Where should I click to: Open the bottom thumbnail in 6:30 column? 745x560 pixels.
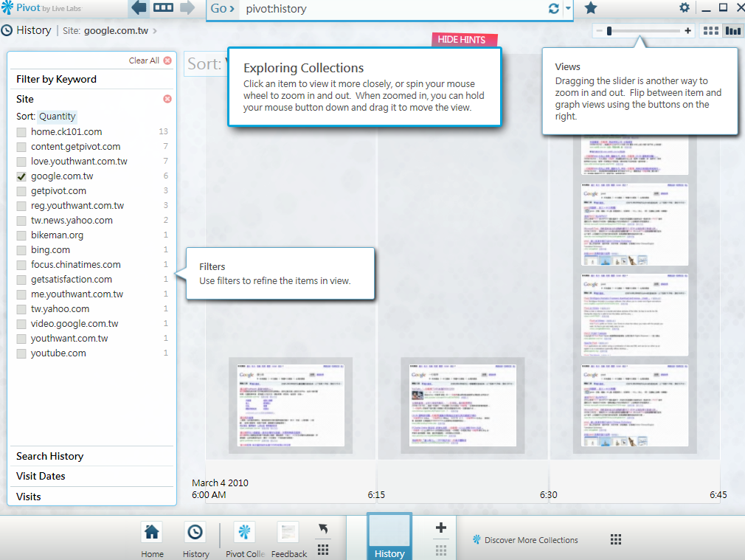pos(635,406)
